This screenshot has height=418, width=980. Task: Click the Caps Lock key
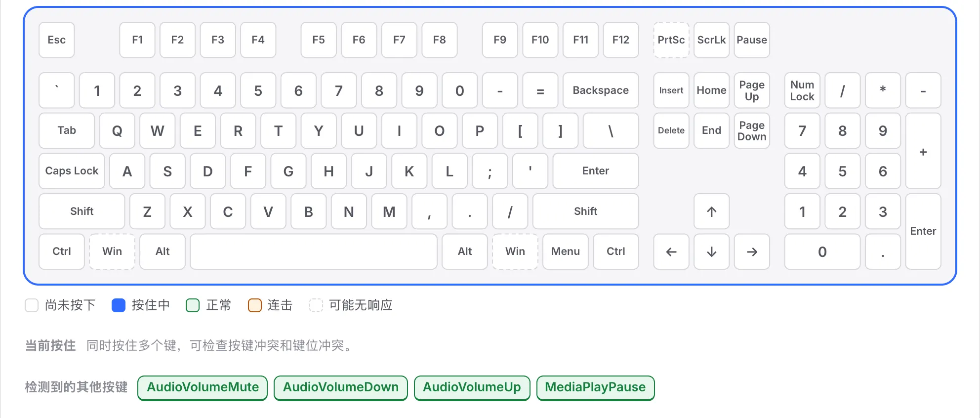(x=72, y=171)
